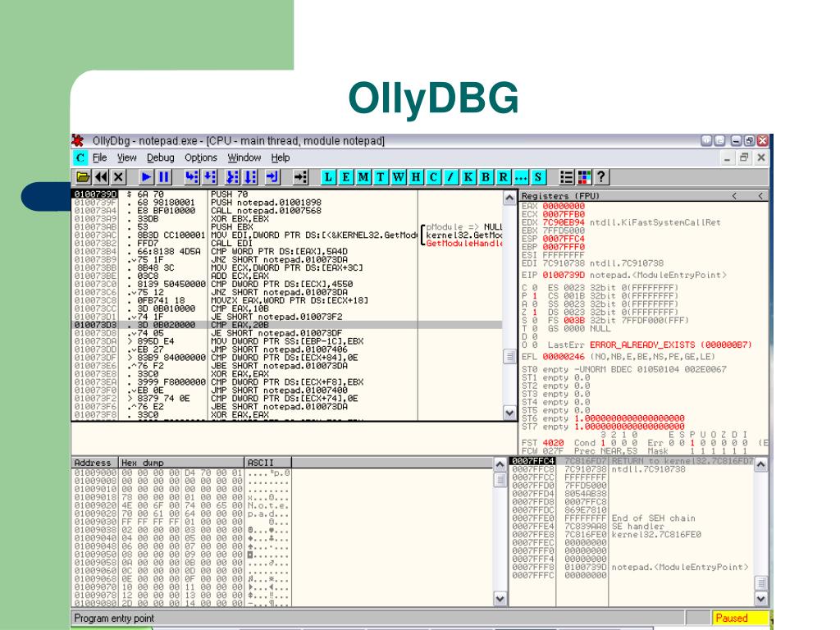Click the Hex dump column header
The image size is (840, 630).
coord(181,463)
